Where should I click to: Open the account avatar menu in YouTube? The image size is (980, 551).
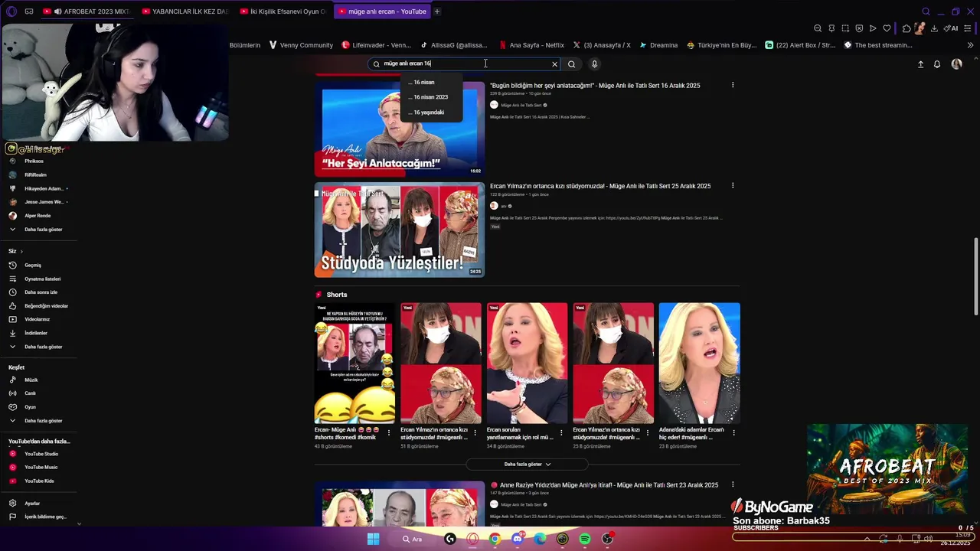956,64
